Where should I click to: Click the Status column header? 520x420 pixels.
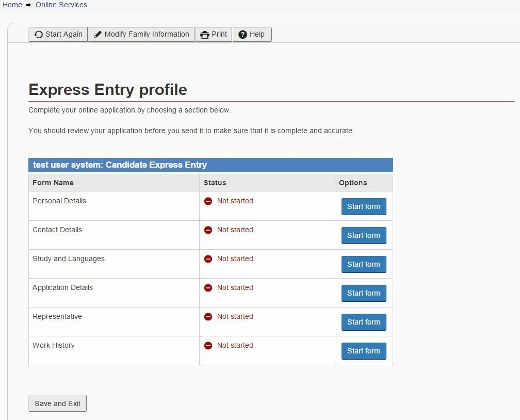click(215, 183)
